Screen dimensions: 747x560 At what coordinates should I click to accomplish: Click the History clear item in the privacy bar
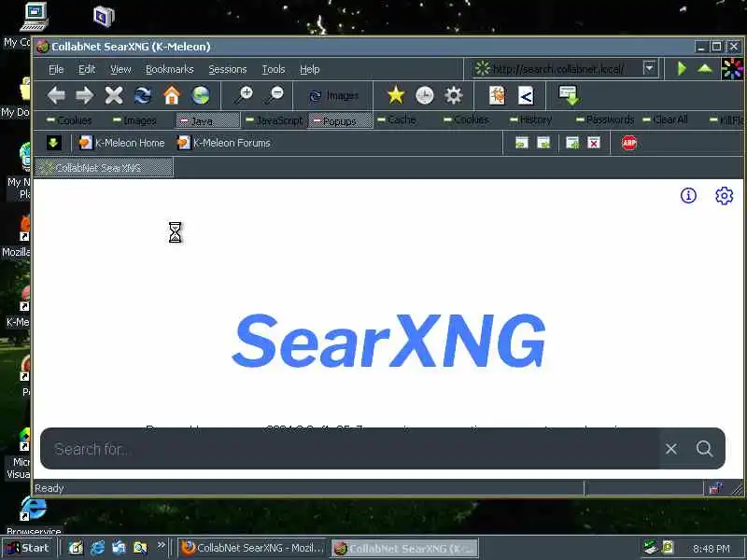531,119
